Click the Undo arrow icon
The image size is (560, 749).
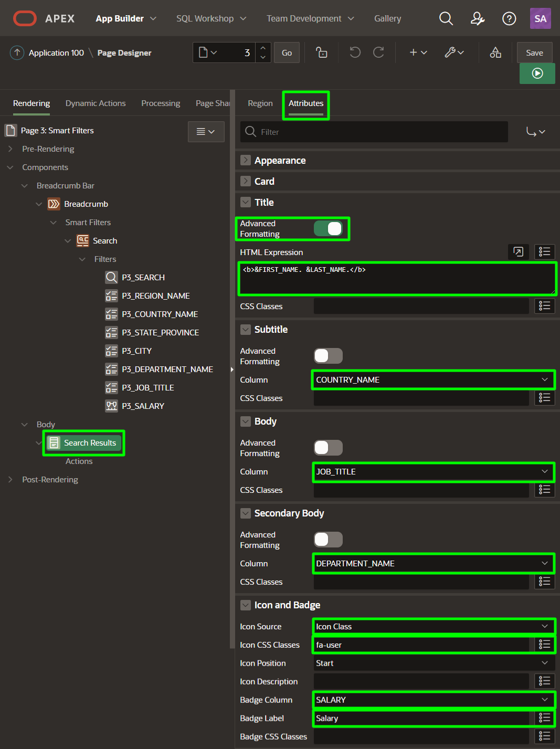click(x=355, y=52)
